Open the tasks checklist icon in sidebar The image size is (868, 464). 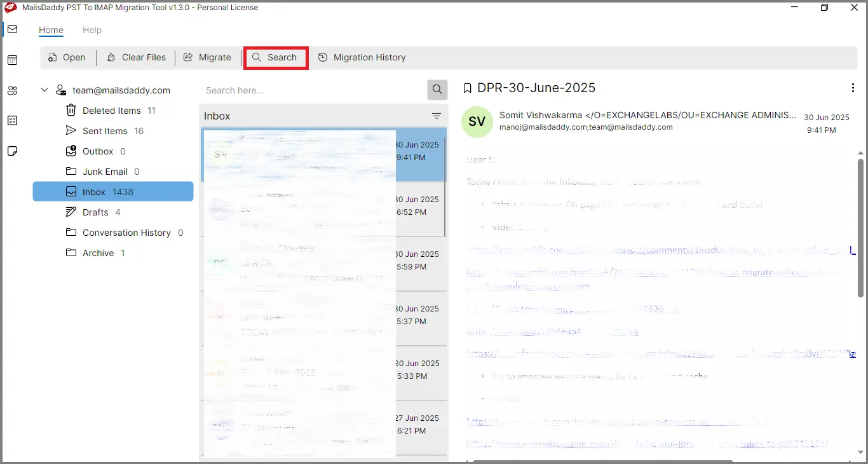point(12,121)
